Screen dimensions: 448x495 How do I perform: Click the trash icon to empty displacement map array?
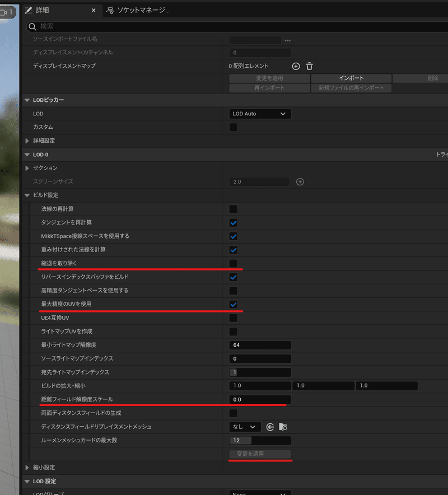[x=310, y=66]
